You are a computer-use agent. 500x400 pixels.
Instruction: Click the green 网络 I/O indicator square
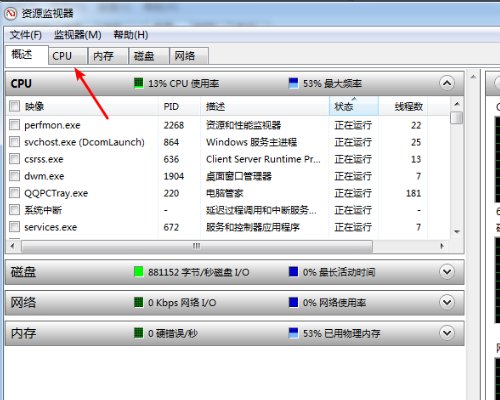click(x=138, y=302)
